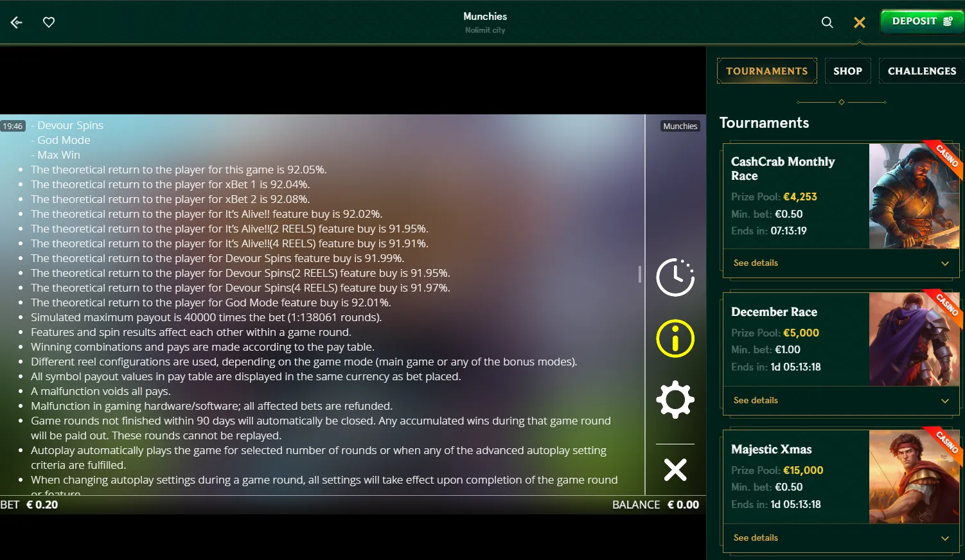Close the game info menu with white X
Viewport: 965px width, 560px height.
point(675,470)
